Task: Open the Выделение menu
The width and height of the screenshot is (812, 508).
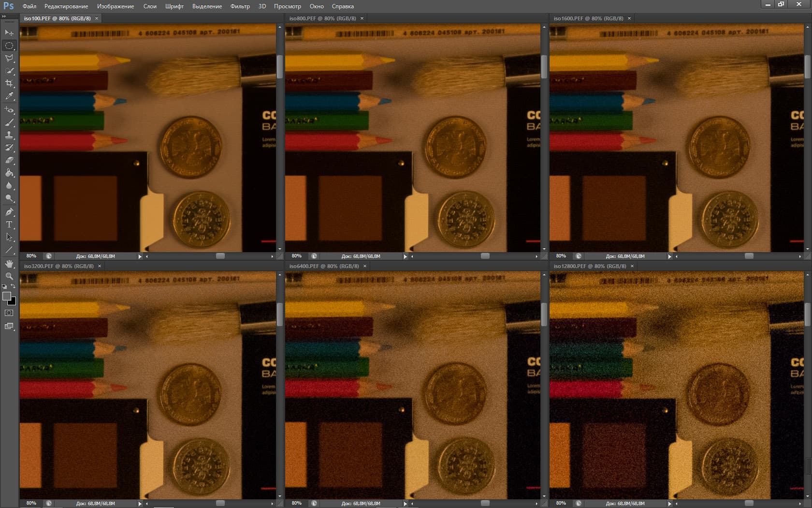Action: point(207,6)
